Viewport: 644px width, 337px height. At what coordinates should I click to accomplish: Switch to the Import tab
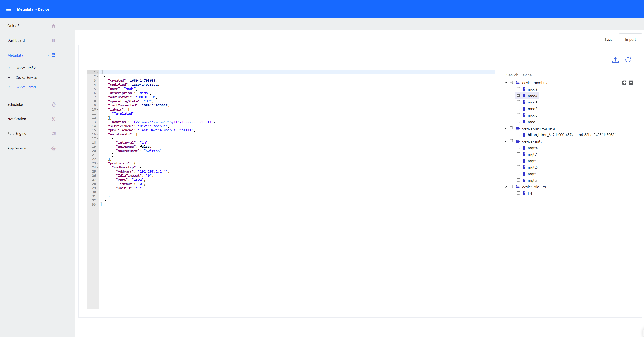click(x=630, y=39)
